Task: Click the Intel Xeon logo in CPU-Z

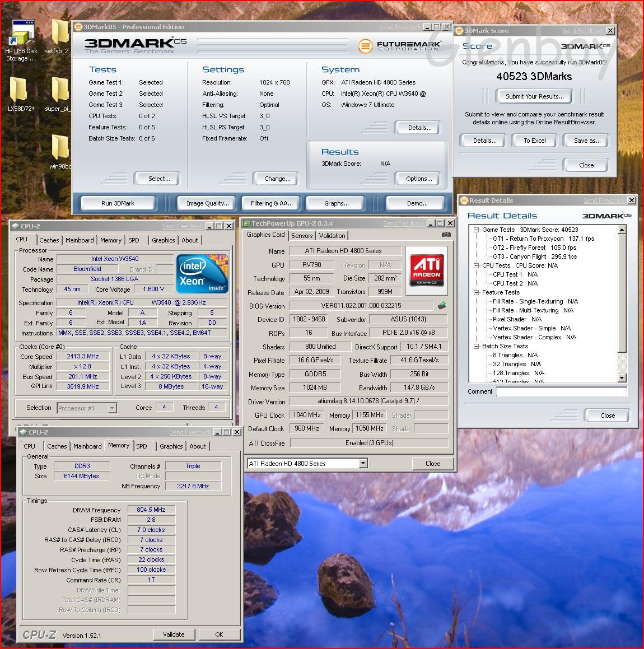Action: tap(202, 274)
